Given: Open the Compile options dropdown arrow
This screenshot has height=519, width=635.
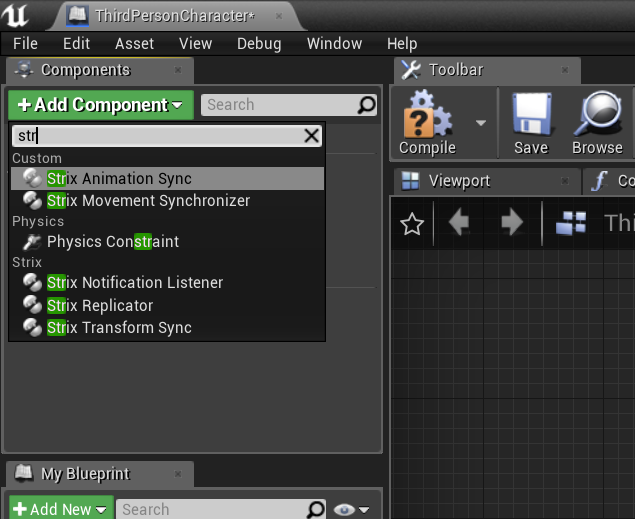Looking at the screenshot, I should pyautogui.click(x=481, y=122).
